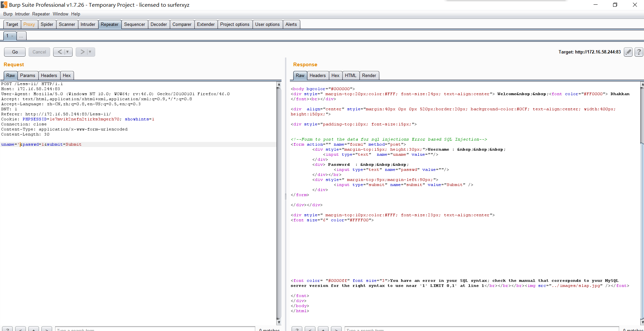Switch to the Proxy tool tab

tap(29, 25)
